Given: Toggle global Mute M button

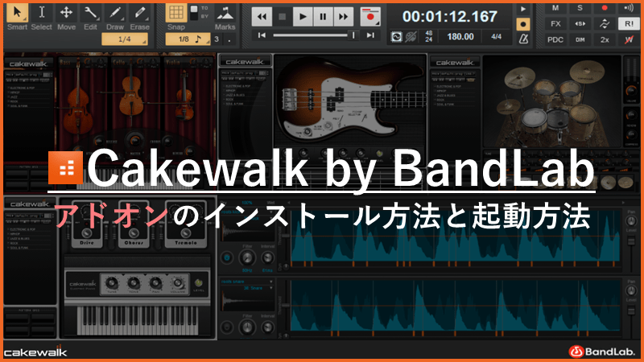Looking at the screenshot, I should [555, 8].
